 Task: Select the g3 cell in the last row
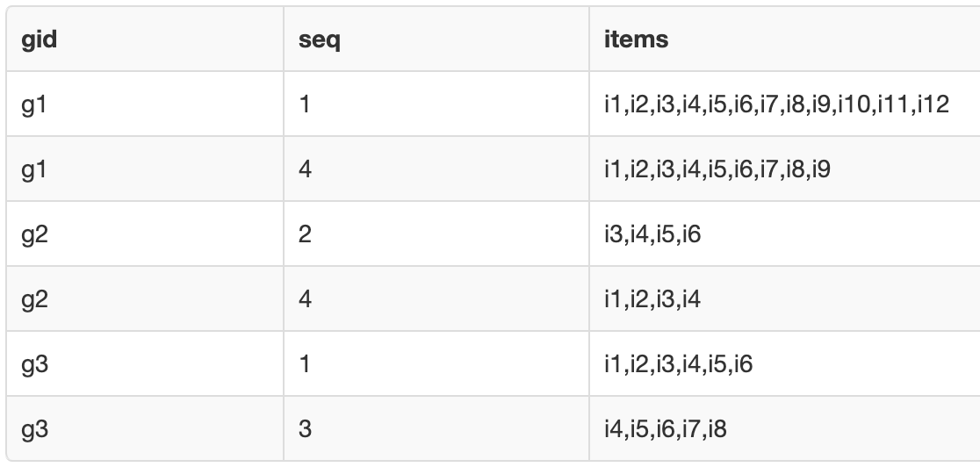point(35,429)
